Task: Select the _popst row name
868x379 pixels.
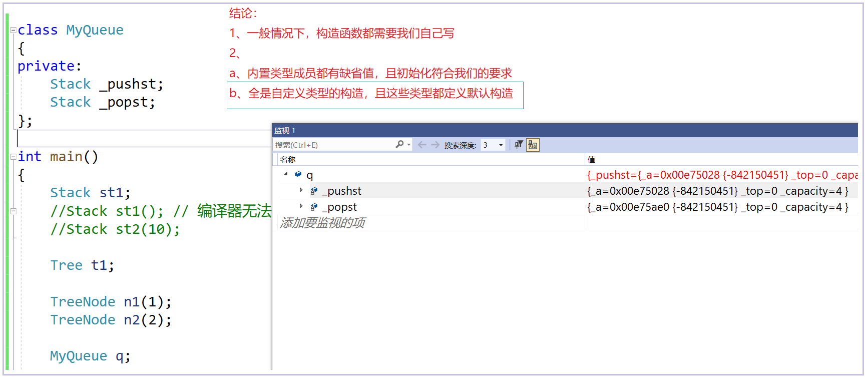Action: (x=339, y=207)
